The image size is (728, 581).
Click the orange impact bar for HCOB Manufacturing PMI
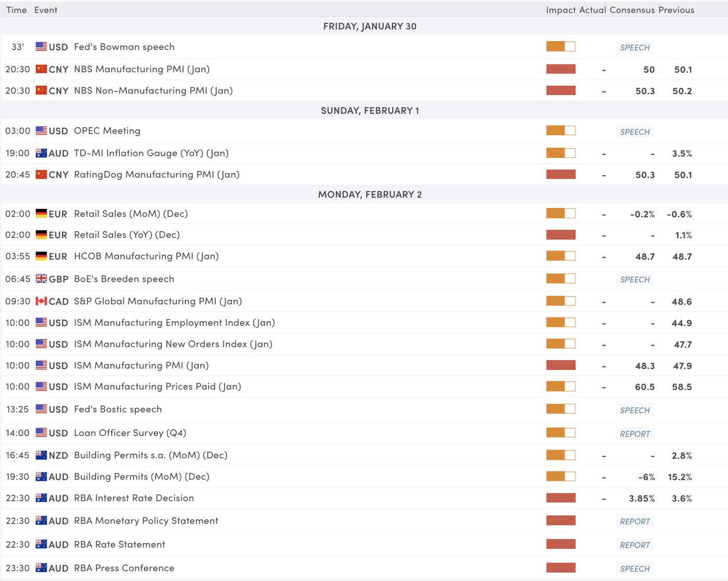coord(561,256)
